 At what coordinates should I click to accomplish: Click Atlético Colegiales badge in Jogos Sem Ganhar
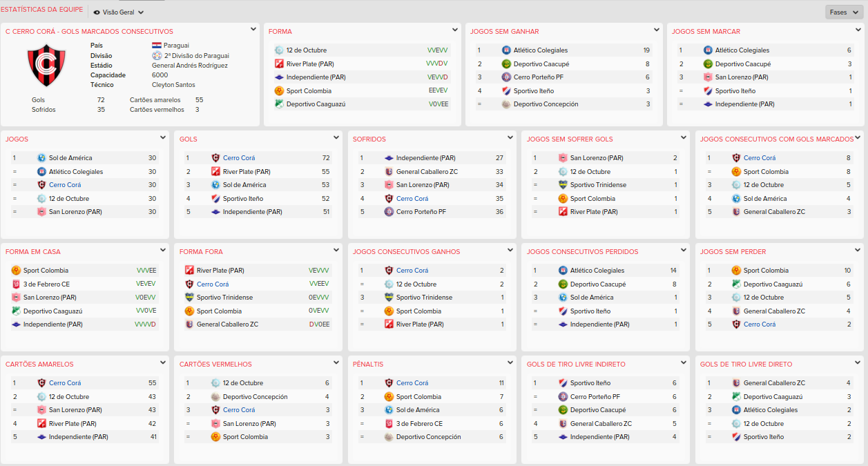[506, 50]
